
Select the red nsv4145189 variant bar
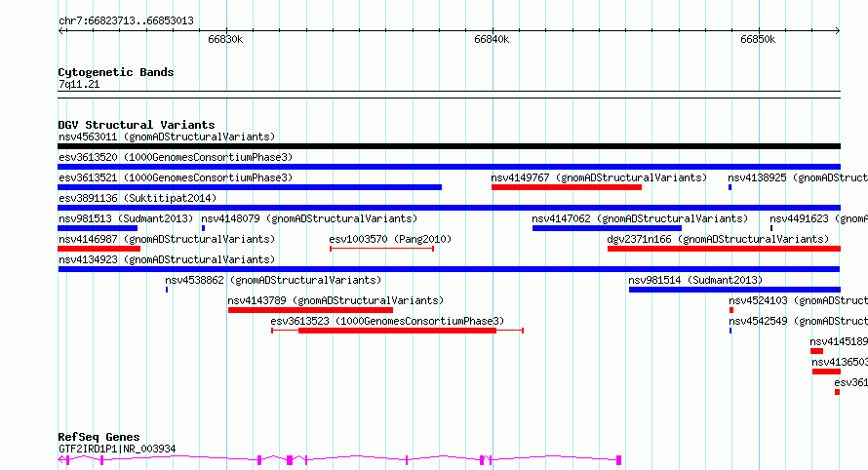[816, 351]
